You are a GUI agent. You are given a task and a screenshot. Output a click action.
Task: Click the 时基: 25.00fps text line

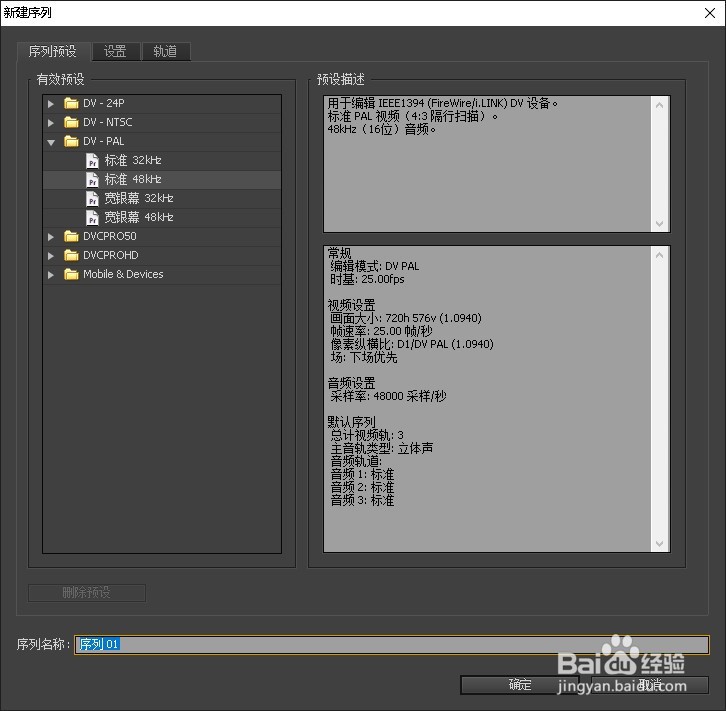point(368,280)
